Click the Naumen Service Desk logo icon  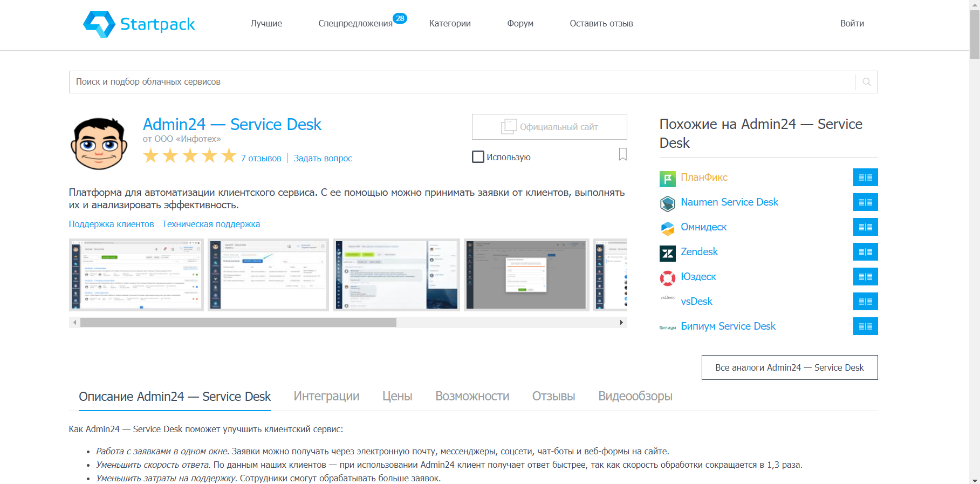point(668,203)
